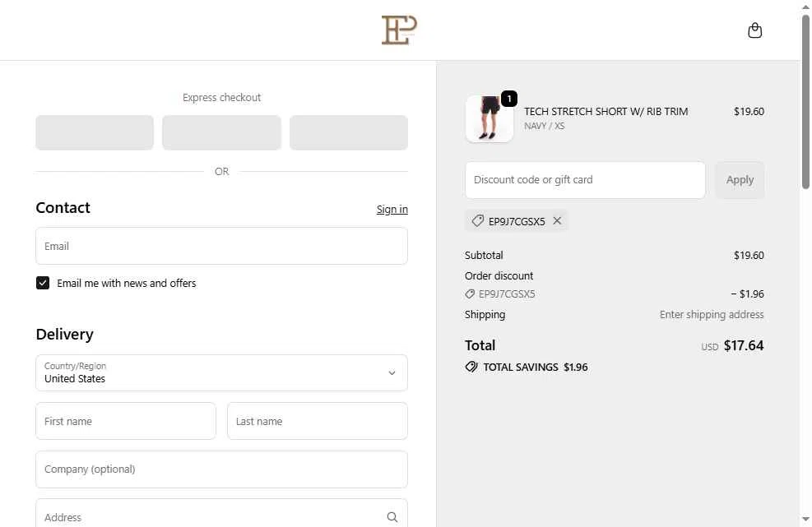This screenshot has width=812, height=527.
Task: Click the EP store logo
Action: (x=399, y=30)
